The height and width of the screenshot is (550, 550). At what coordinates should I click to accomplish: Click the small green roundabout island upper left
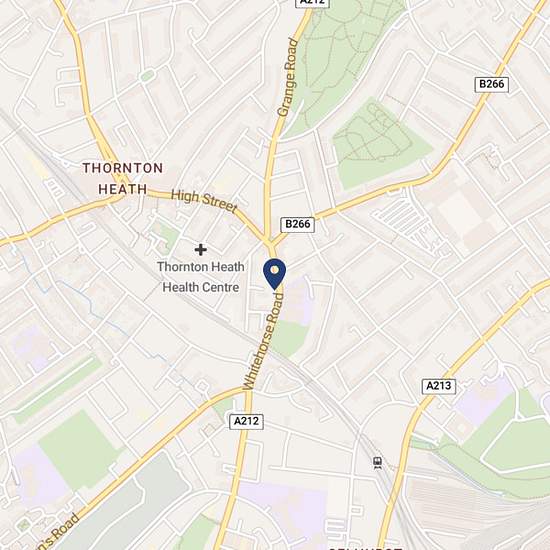coord(147,75)
